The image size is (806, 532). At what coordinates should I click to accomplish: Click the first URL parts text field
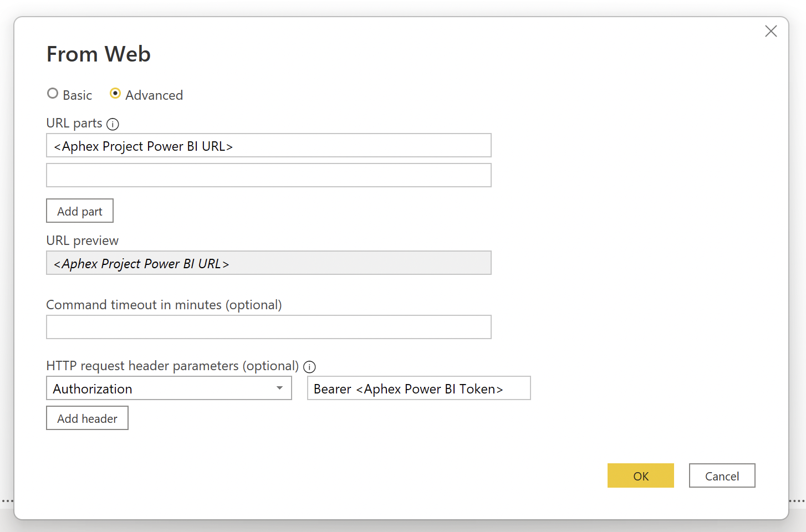268,146
